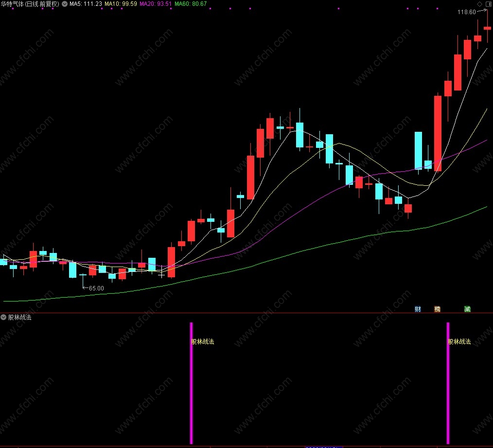
Task: Click the 65.00 low price label
Action: pos(96,288)
